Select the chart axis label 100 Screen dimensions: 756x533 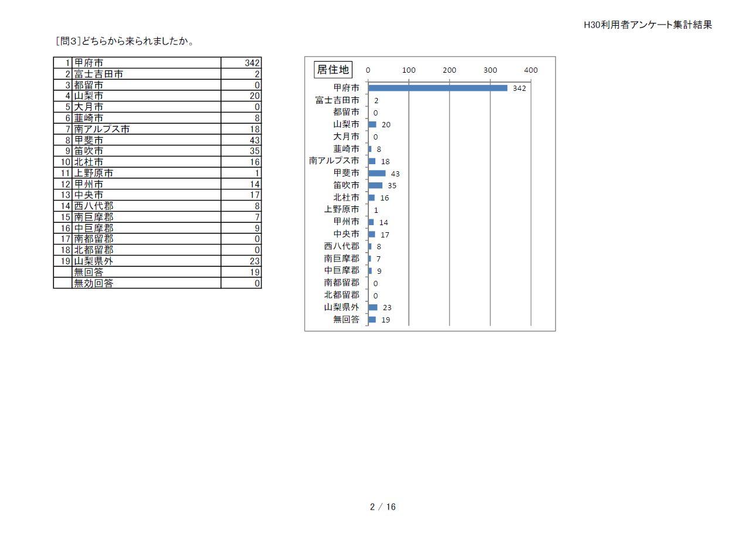[409, 70]
